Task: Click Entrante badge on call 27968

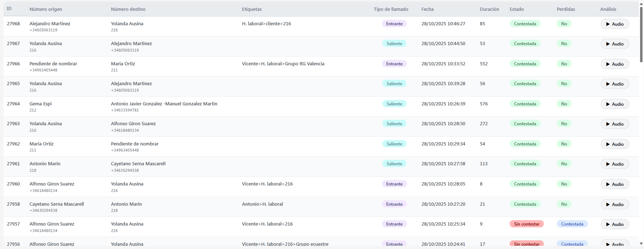Action: point(394,24)
